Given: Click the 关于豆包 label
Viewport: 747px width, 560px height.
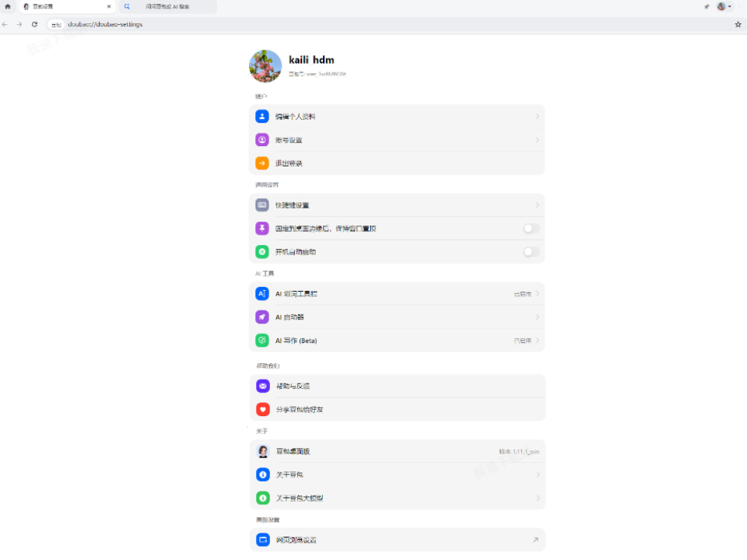Looking at the screenshot, I should [289, 474].
